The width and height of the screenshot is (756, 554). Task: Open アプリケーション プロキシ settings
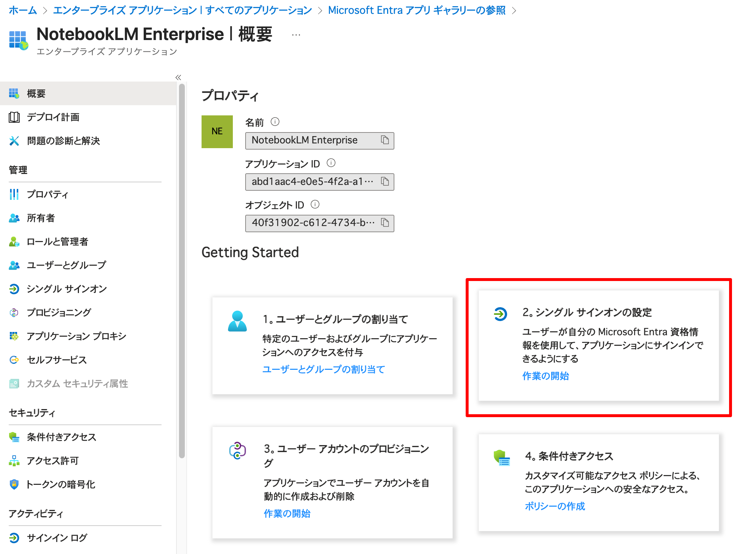coord(76,336)
